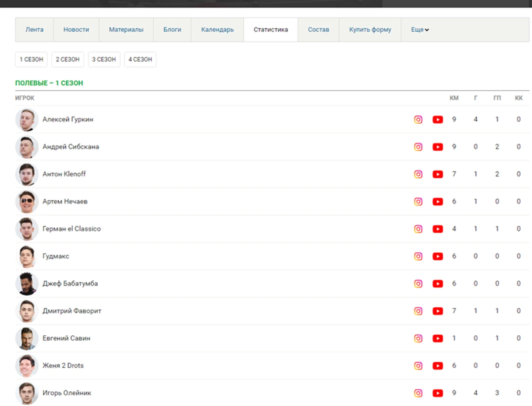Viewport: 532px width, 406px height.
Task: Show statistics for 4 СЕЗОН
Action: tap(140, 59)
